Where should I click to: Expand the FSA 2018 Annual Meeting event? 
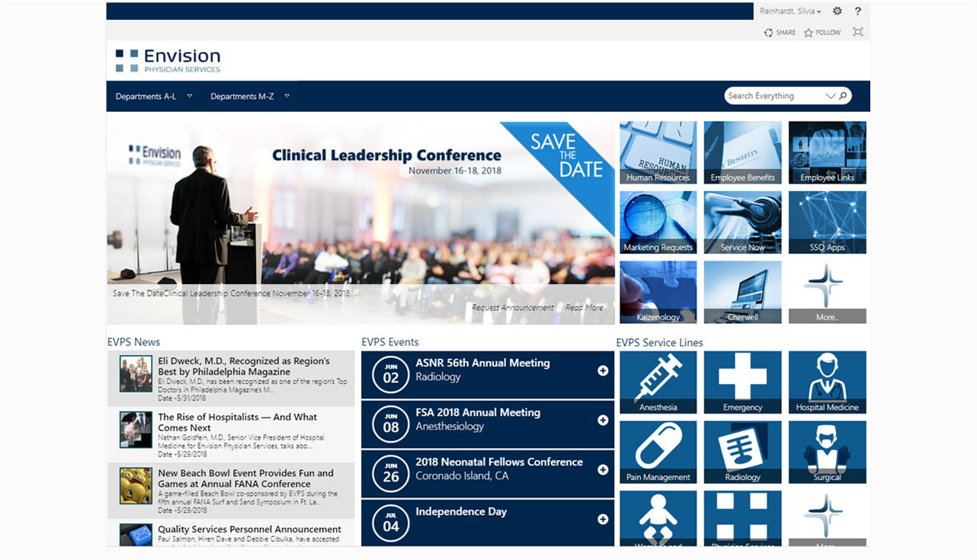(x=603, y=421)
